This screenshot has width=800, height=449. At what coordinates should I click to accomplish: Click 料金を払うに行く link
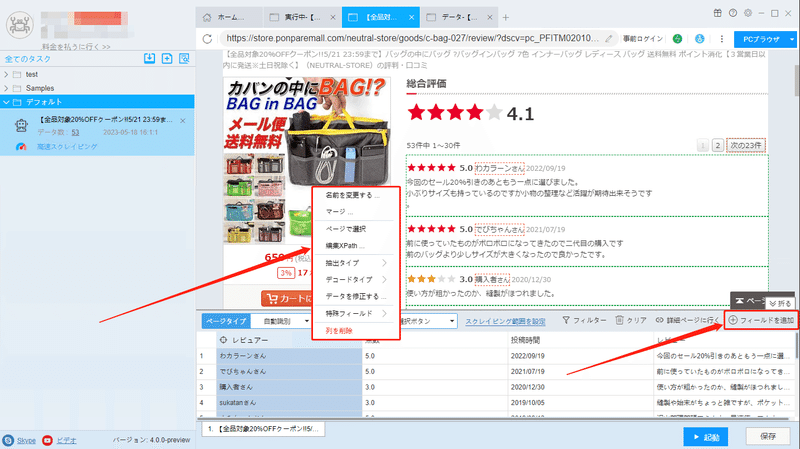coord(76,46)
